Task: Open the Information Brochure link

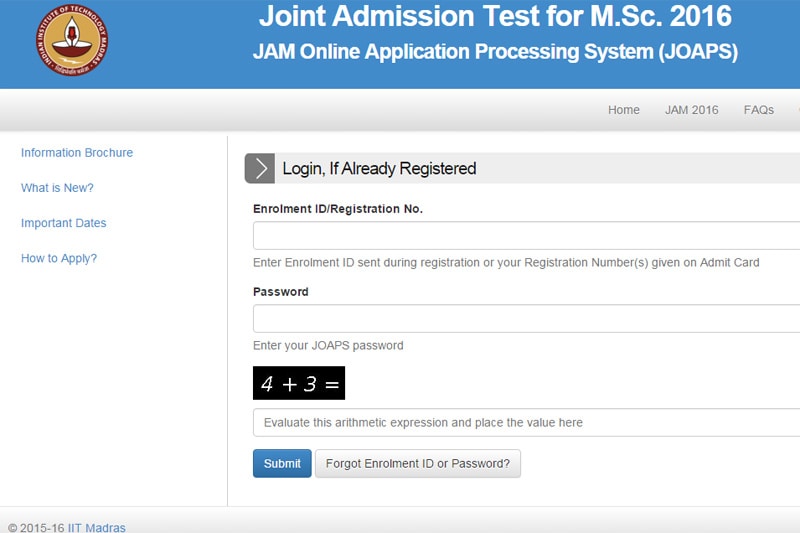Action: pyautogui.click(x=77, y=153)
